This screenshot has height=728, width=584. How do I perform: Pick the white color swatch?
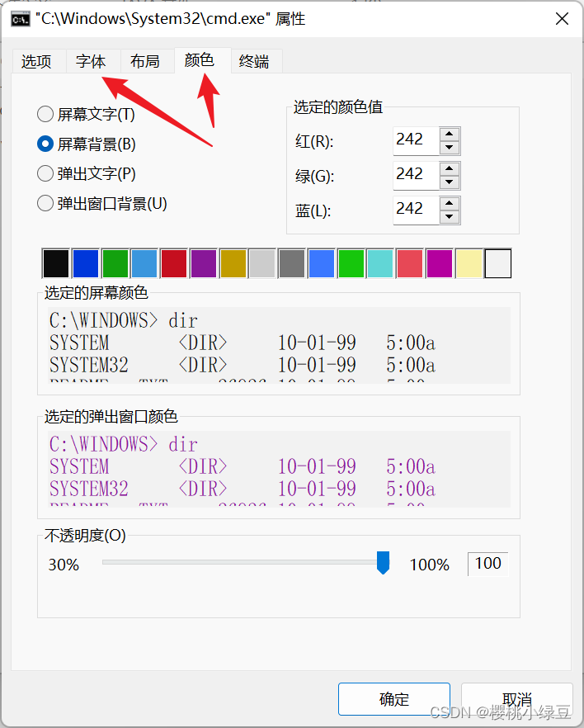tap(498, 263)
